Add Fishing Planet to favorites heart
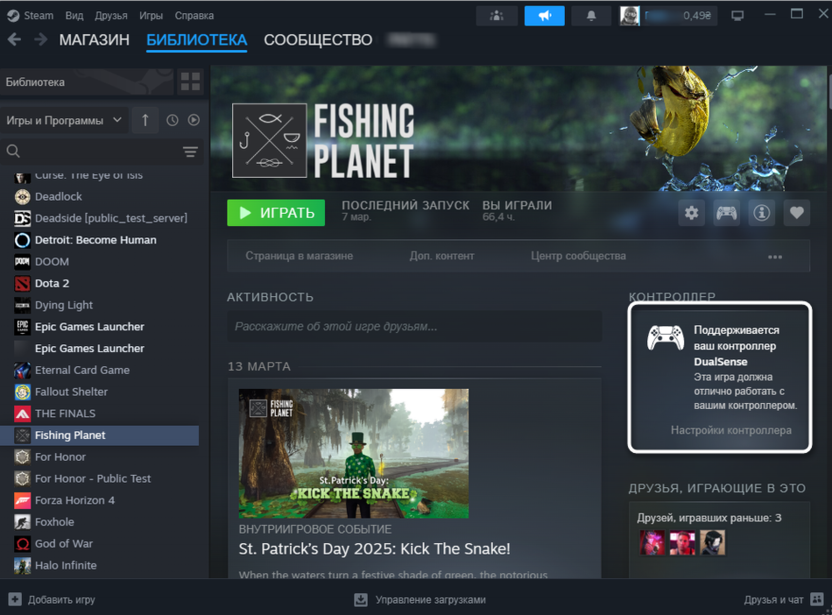 [x=796, y=213]
